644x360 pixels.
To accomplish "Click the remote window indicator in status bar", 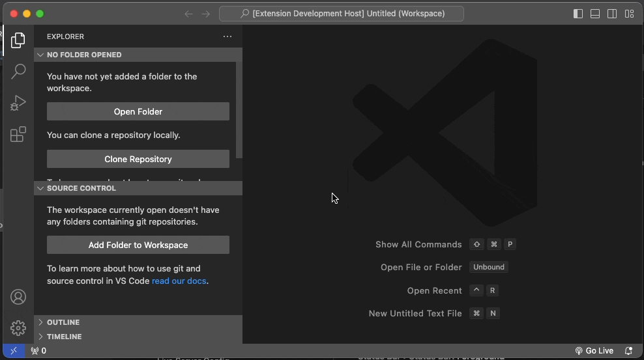I will [14, 351].
